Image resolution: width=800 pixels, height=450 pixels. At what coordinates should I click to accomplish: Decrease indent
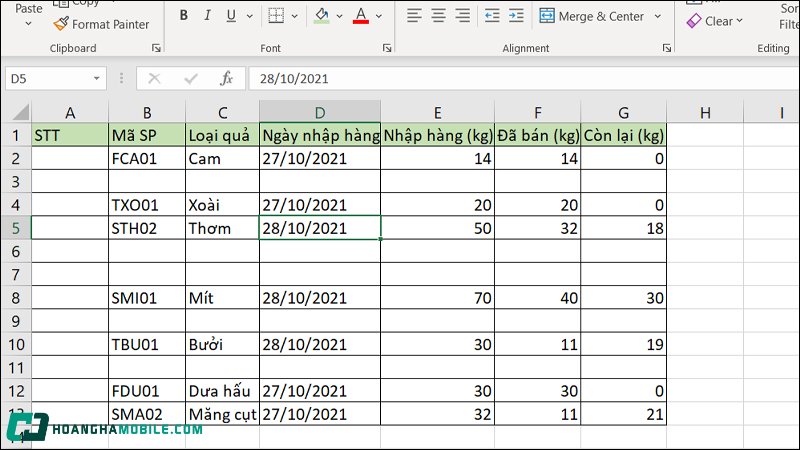(x=492, y=16)
